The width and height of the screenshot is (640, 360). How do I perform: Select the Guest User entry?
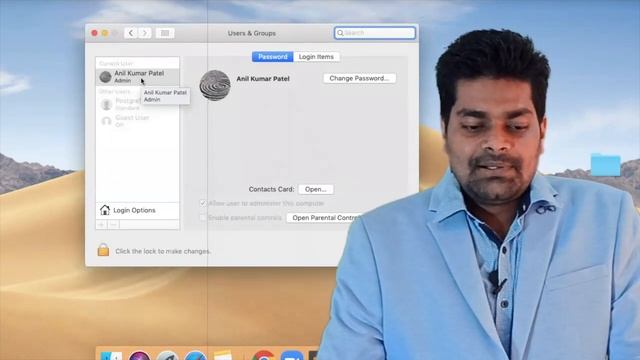(x=138, y=121)
